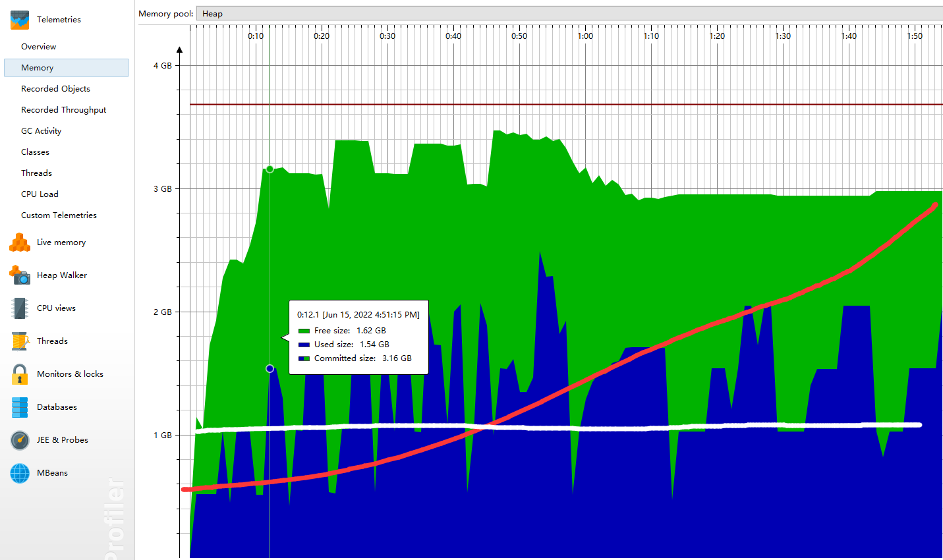Click the 0:40 time axis label
Viewport: 943px width, 560px height.
click(x=453, y=36)
